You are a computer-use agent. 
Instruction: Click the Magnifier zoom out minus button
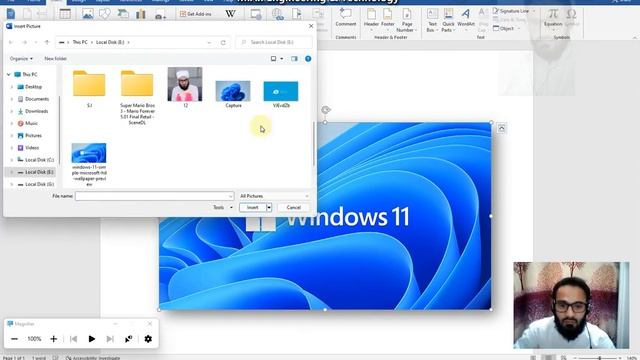14,339
